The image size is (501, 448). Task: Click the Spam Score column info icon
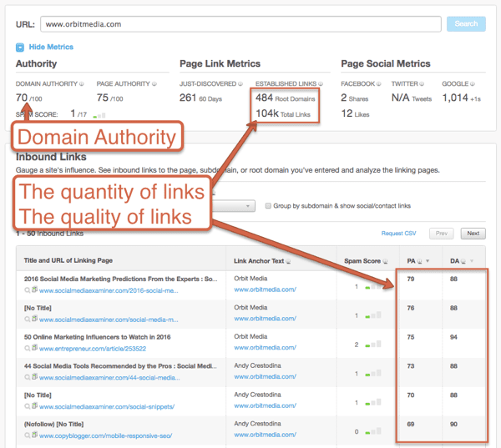[x=385, y=261]
